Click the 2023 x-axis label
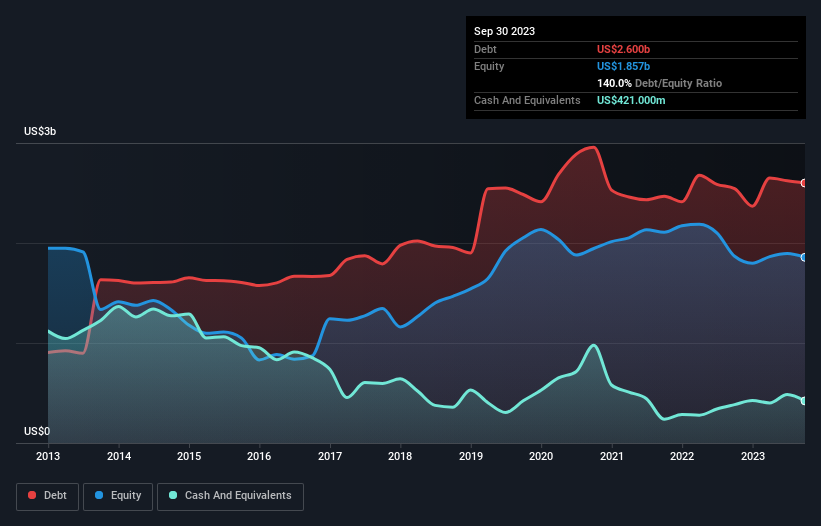The height and width of the screenshot is (526, 821). [x=752, y=456]
